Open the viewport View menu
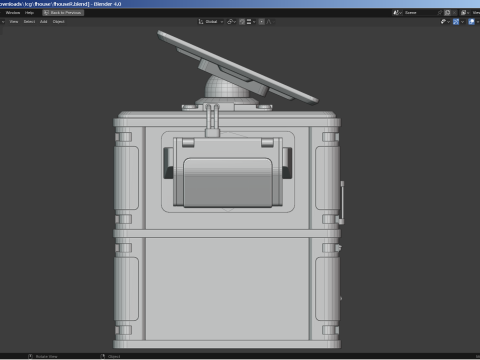 pyautogui.click(x=14, y=22)
